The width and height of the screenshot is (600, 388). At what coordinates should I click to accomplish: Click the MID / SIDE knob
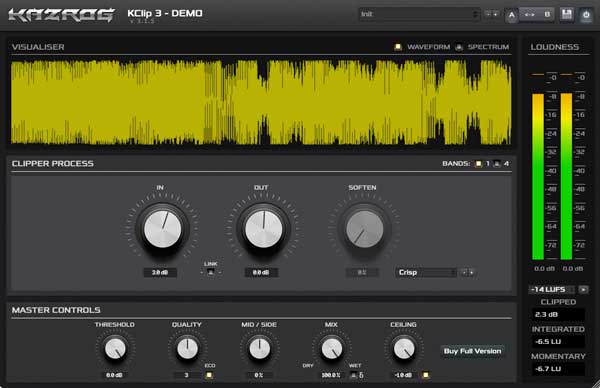tap(259, 349)
